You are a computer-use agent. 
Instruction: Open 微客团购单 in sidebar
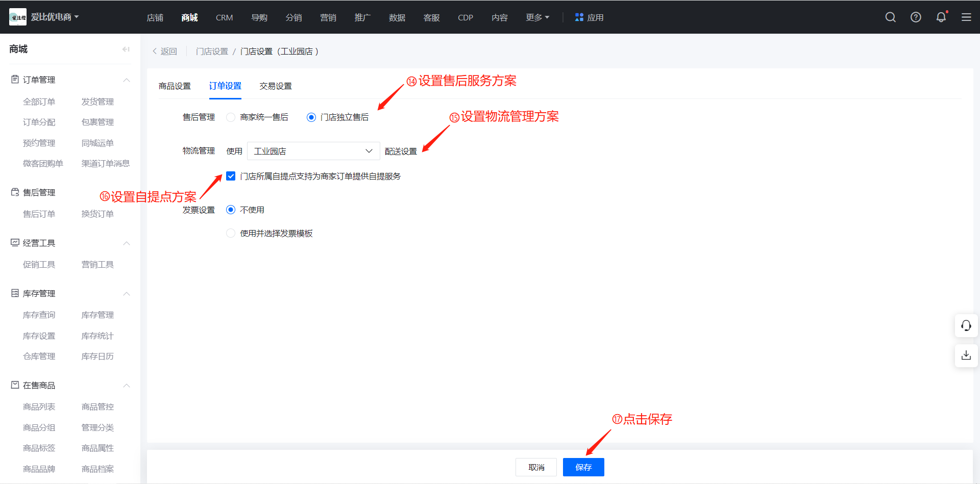coord(43,164)
